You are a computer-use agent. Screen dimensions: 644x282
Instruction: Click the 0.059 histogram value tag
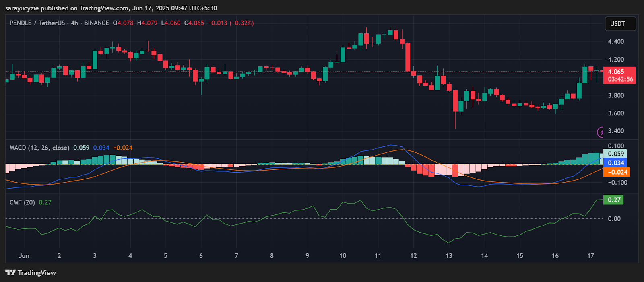615,154
